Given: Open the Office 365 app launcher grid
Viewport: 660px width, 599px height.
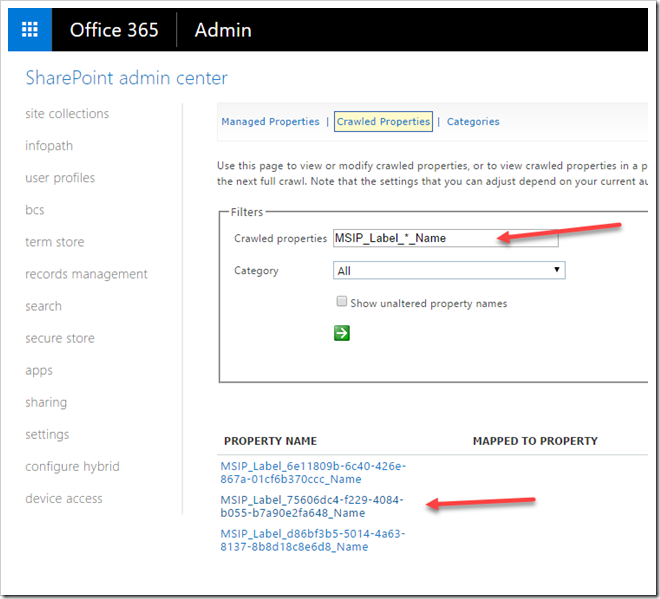Looking at the screenshot, I should click(x=30, y=30).
